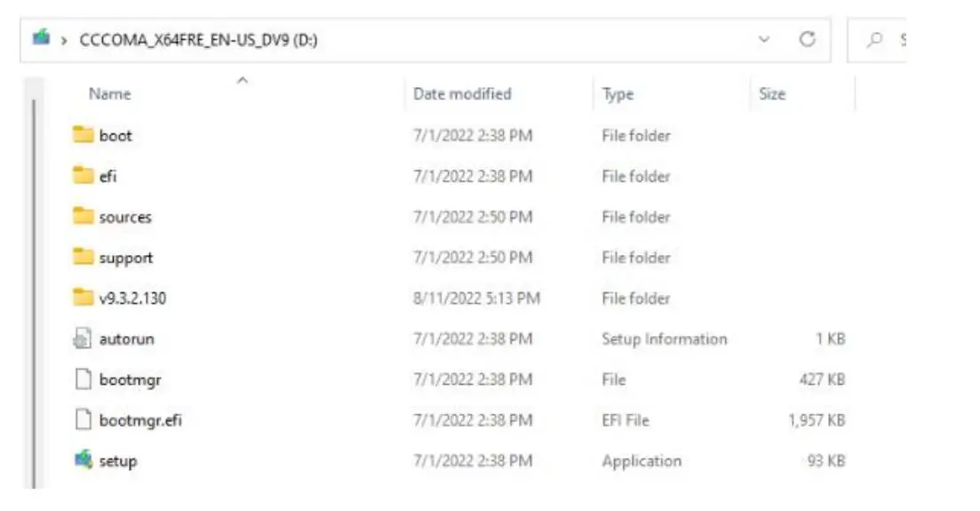Viewport: 980px width, 511px height.
Task: Click the search box field
Action: coord(884,40)
